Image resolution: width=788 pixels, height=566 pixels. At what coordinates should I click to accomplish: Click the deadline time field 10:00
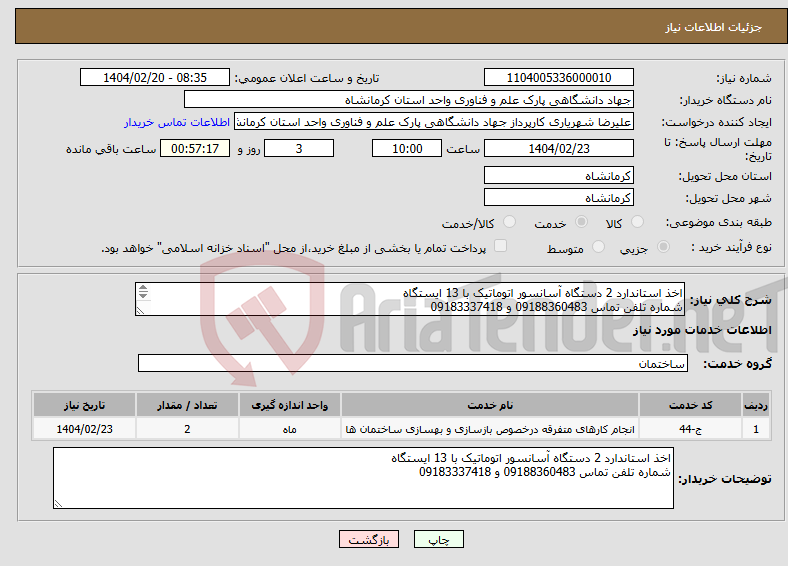pyautogui.click(x=407, y=148)
